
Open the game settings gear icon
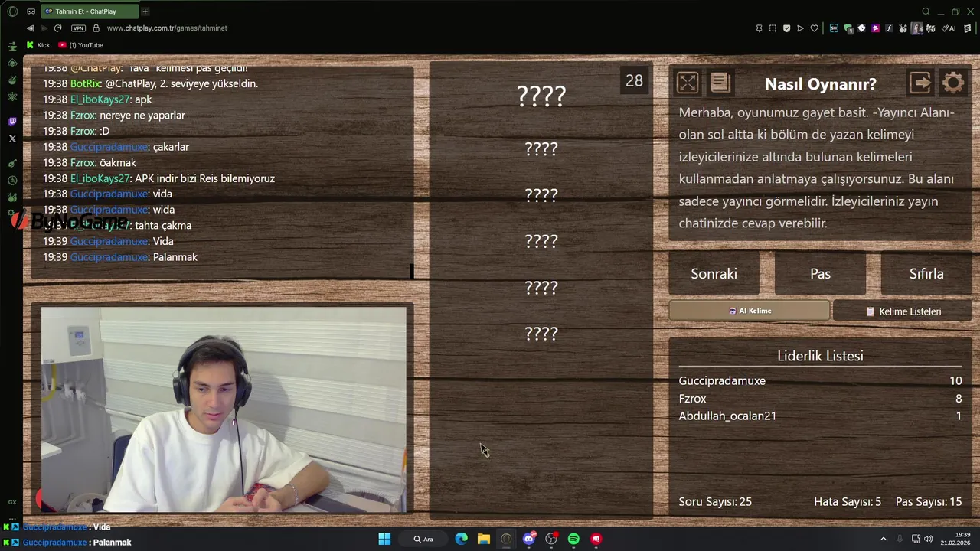click(x=953, y=83)
